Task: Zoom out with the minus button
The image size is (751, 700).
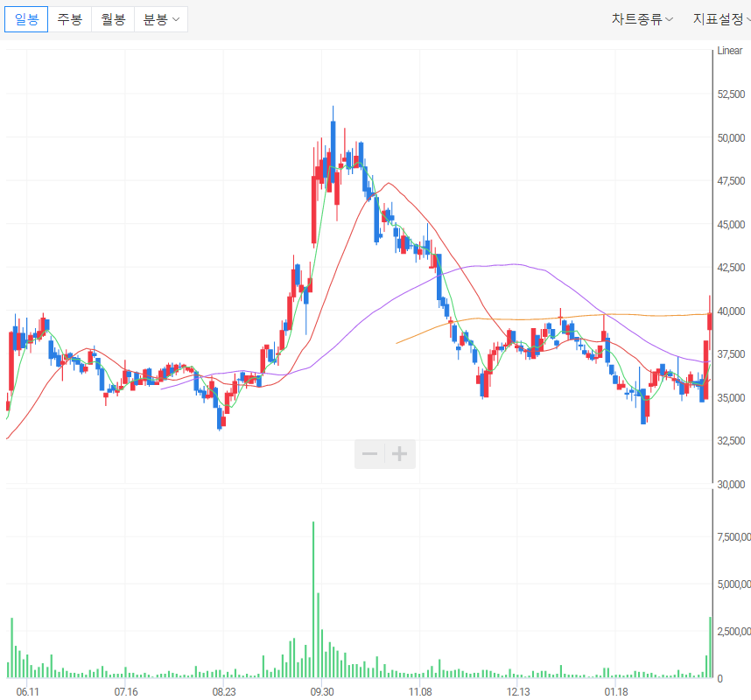Action: 369,454
